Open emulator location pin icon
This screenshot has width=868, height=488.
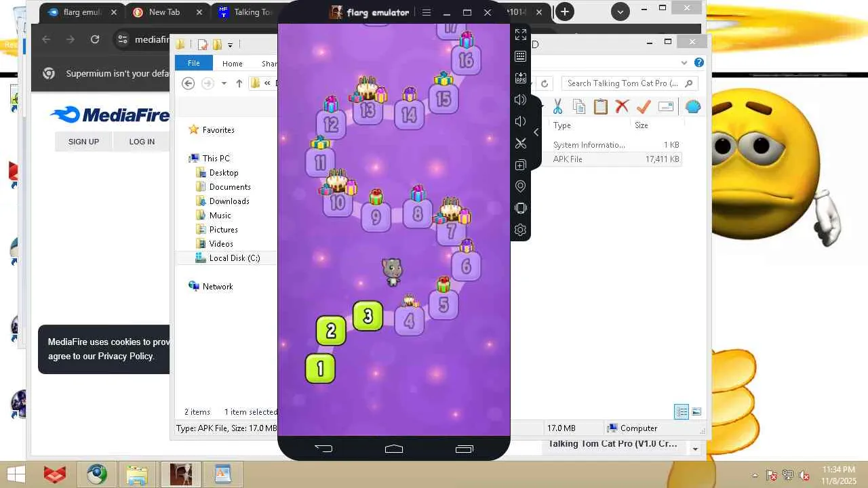click(x=521, y=186)
